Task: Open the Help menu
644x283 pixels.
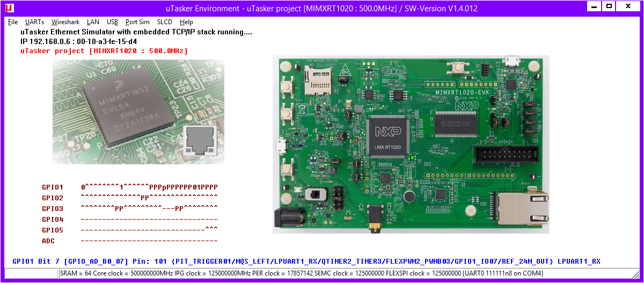Action: (x=186, y=22)
